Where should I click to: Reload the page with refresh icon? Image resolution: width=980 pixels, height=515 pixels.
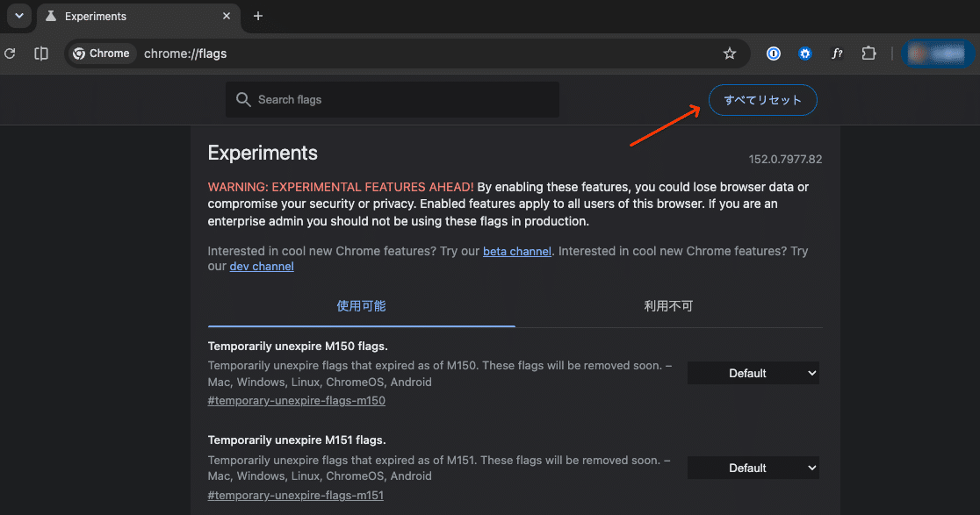click(x=10, y=54)
